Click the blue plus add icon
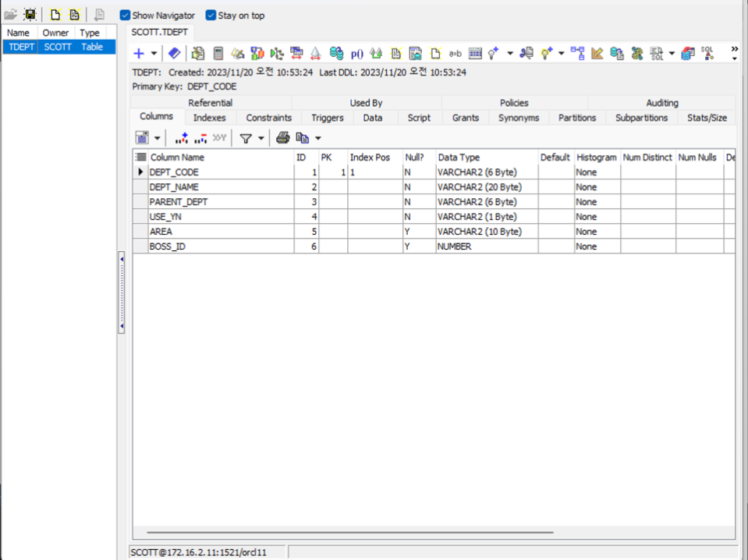Screen dimensions: 748x560 click(139, 53)
